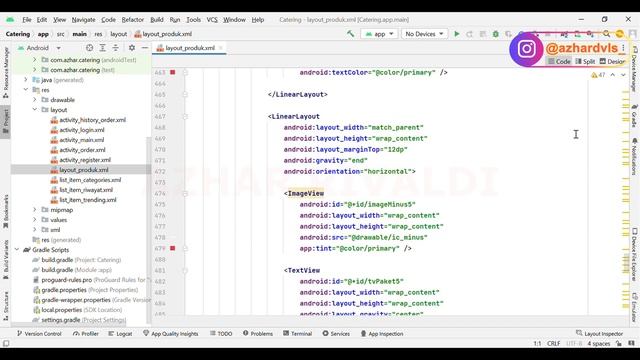640x360 pixels.
Task: Open Resource Manager side panel
Action: [6, 73]
